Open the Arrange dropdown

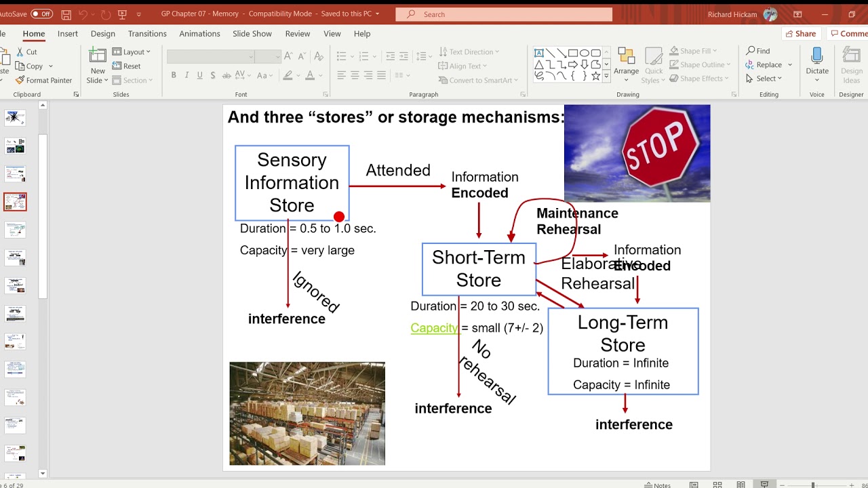[627, 66]
